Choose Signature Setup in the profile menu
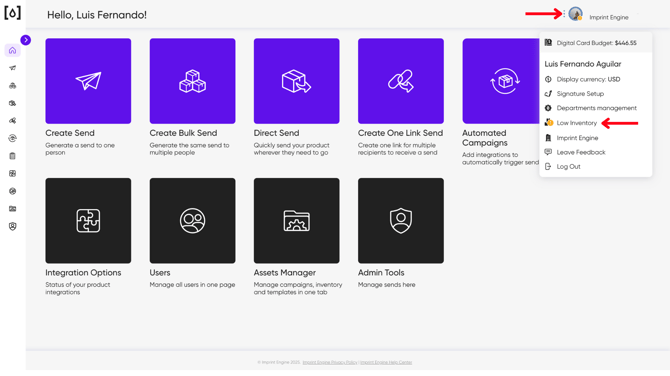 580,94
